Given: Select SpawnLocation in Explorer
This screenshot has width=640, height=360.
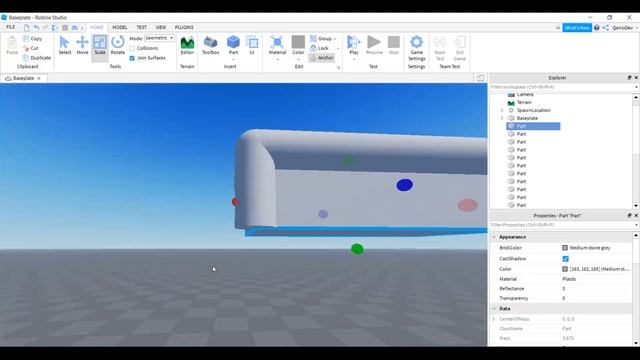Looking at the screenshot, I should pyautogui.click(x=533, y=110).
